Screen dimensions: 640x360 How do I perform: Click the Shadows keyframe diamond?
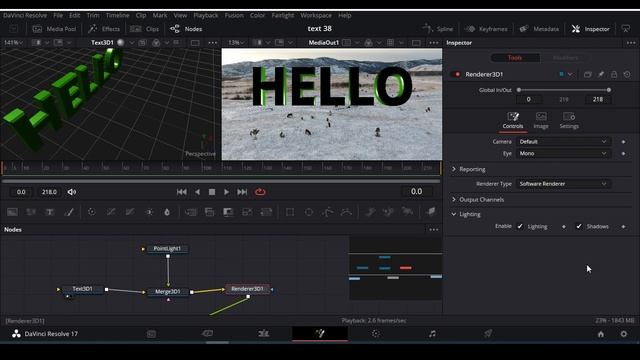(x=623, y=227)
